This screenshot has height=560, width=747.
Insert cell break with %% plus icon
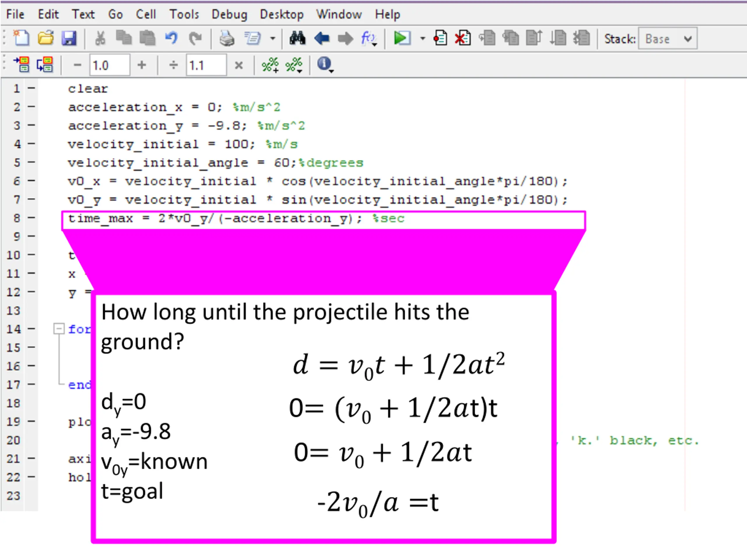click(270, 65)
